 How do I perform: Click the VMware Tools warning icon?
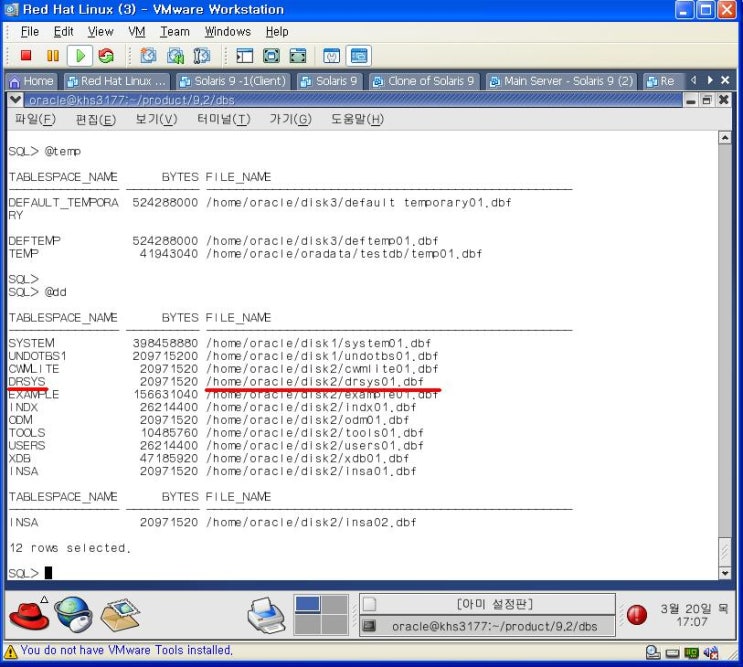[x=10, y=652]
